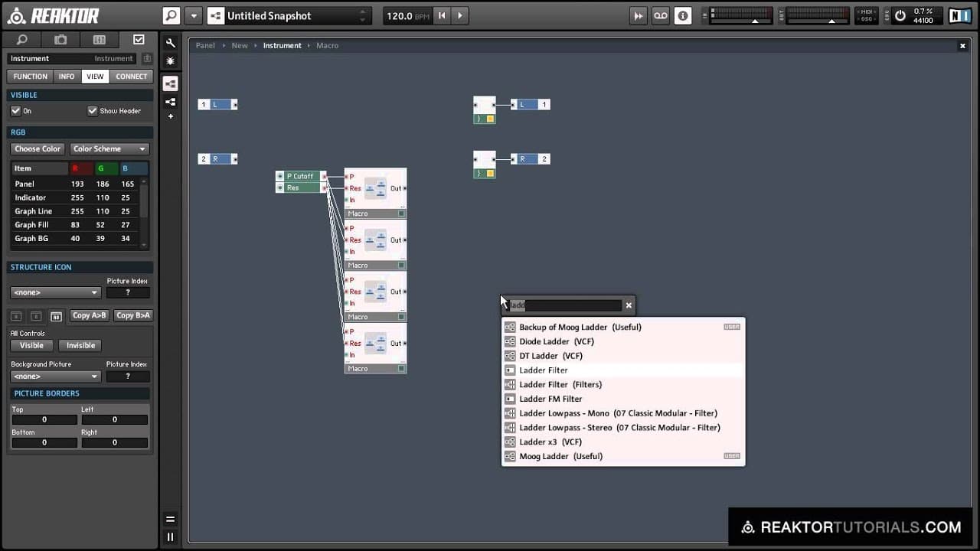Click the wrench edit-mode icon
The image size is (980, 551).
coord(170,44)
